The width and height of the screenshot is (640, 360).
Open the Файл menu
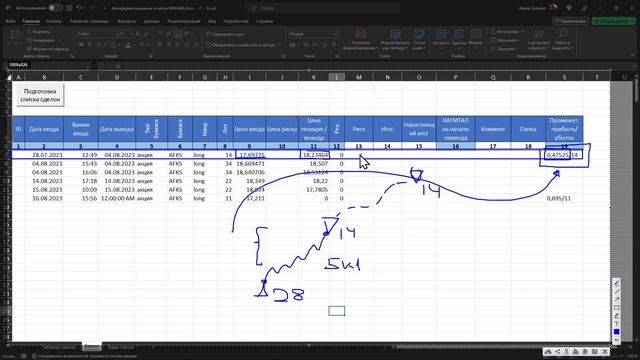click(10, 21)
